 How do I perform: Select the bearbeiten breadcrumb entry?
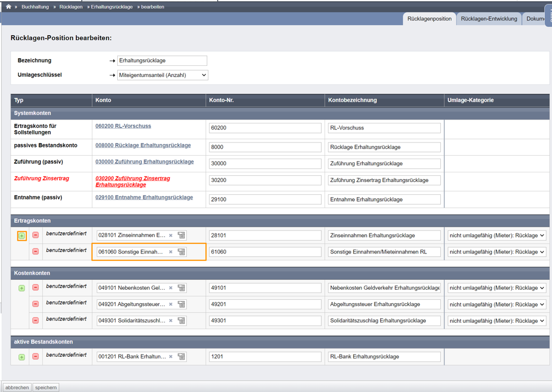coord(152,7)
